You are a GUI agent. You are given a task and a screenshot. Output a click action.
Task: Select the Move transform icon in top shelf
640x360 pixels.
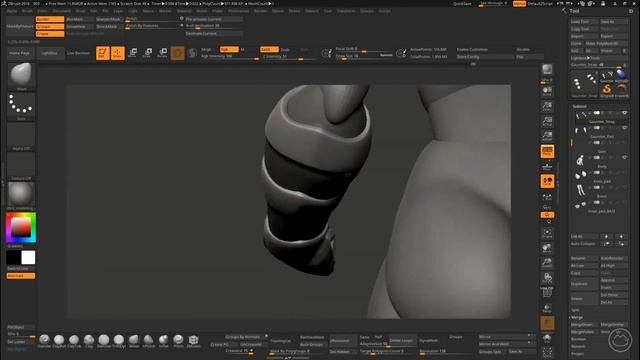click(133, 53)
